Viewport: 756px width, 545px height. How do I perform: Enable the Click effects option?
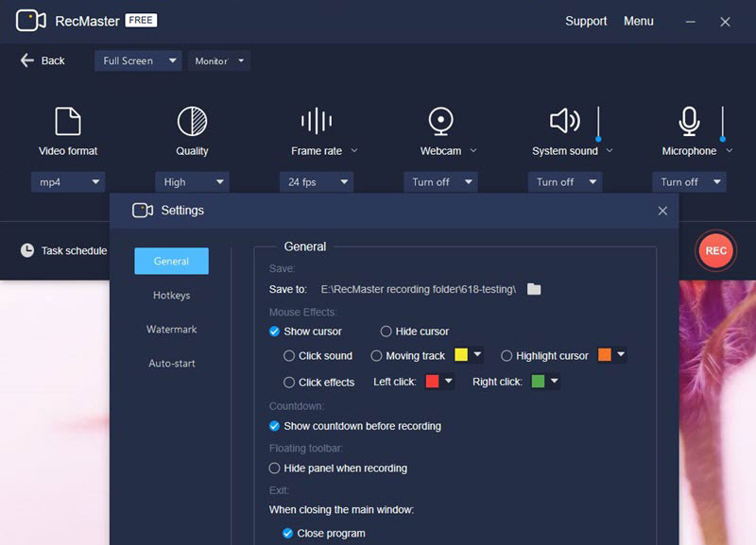pyautogui.click(x=289, y=383)
